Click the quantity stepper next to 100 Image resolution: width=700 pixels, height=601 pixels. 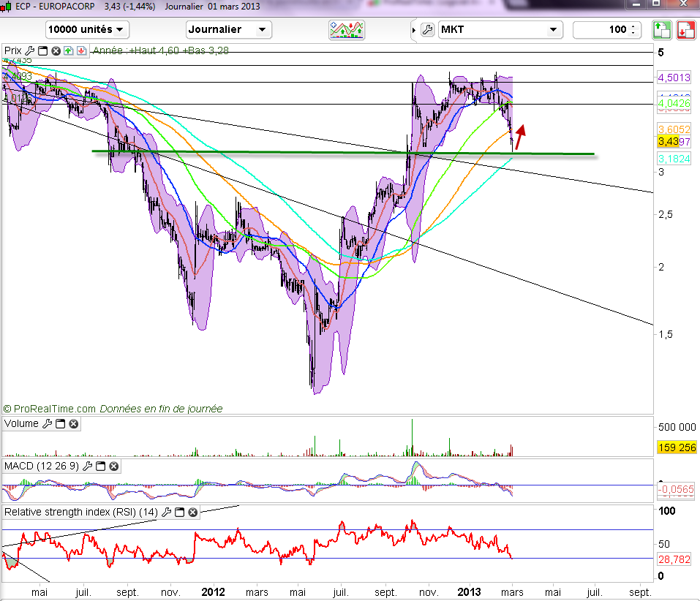tap(633, 30)
